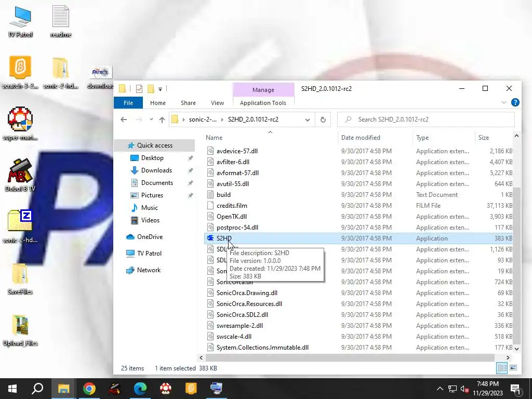Select System.Collections.Immutable.dll file
The height and width of the screenshot is (399, 532).
pos(262,348)
